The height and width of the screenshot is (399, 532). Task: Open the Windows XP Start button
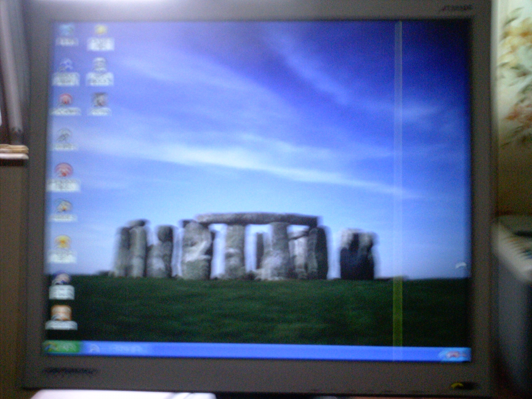(x=62, y=347)
